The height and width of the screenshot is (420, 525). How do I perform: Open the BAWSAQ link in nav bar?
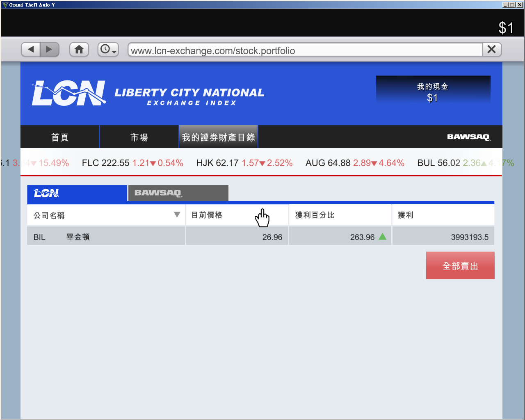point(469,137)
